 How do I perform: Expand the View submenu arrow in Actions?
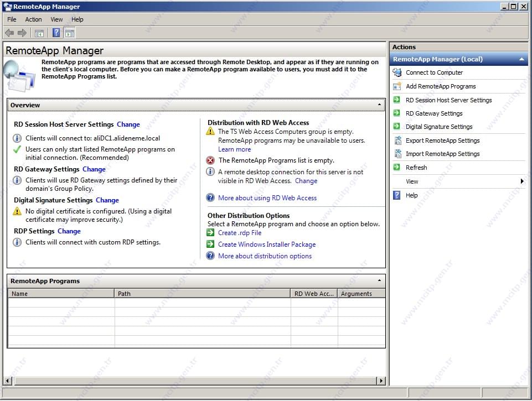pyautogui.click(x=522, y=181)
